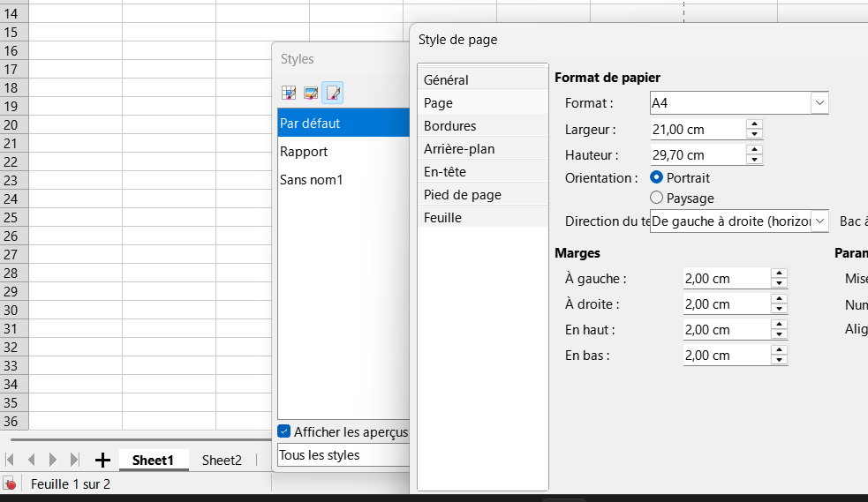Click the À gauche margin field
Image resolution: width=868 pixels, height=502 pixels.
(x=726, y=279)
